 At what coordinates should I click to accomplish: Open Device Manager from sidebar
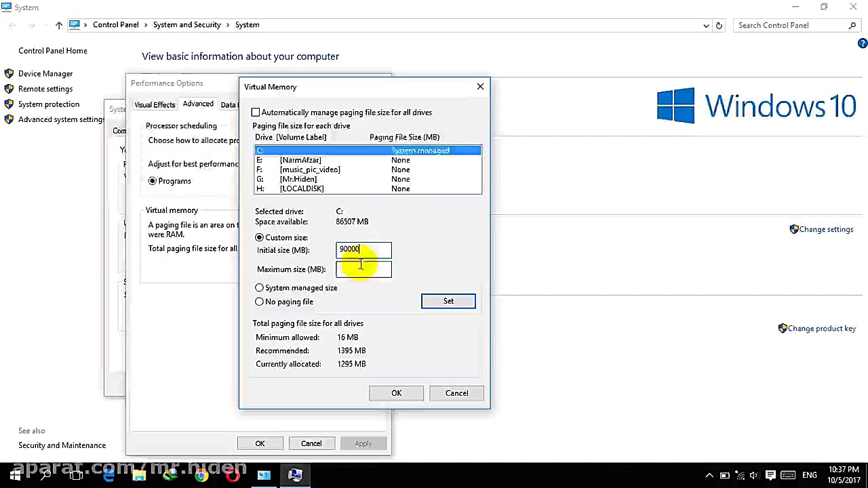pyautogui.click(x=45, y=74)
